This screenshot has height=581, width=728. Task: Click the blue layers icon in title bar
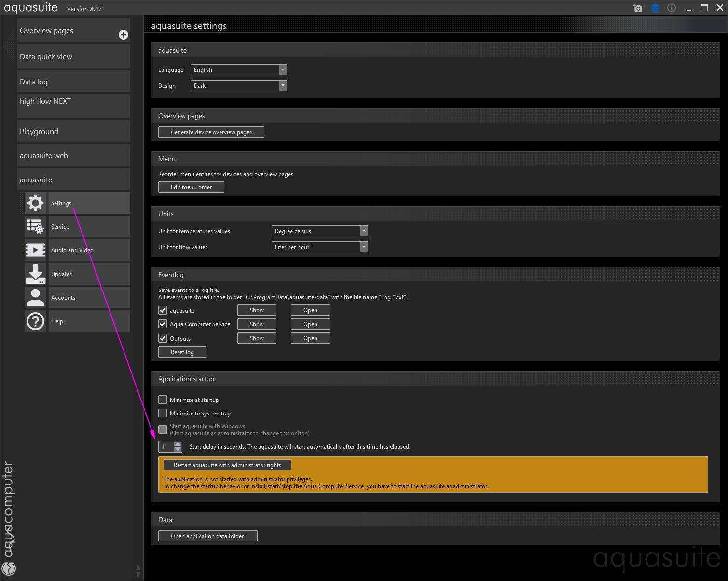(655, 8)
